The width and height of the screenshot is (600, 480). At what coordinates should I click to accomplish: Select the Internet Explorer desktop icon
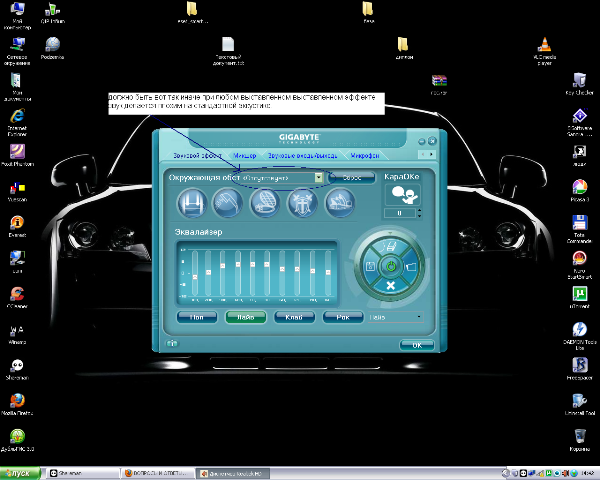17,122
